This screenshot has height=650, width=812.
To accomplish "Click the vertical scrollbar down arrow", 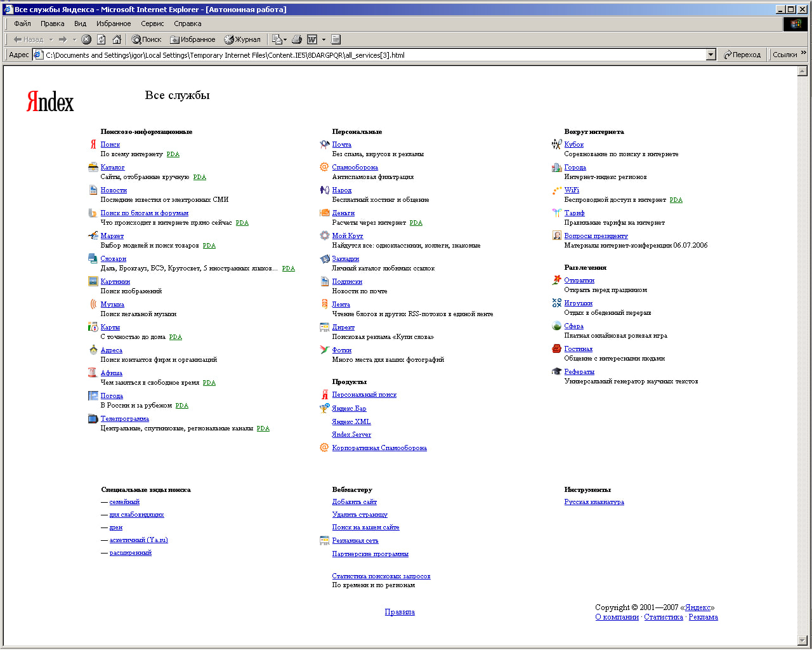I will (x=802, y=640).
